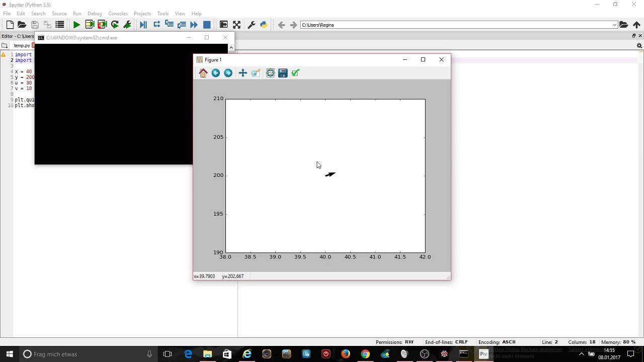Open File Explorer from the taskbar
The image size is (644, 362).
[207, 354]
